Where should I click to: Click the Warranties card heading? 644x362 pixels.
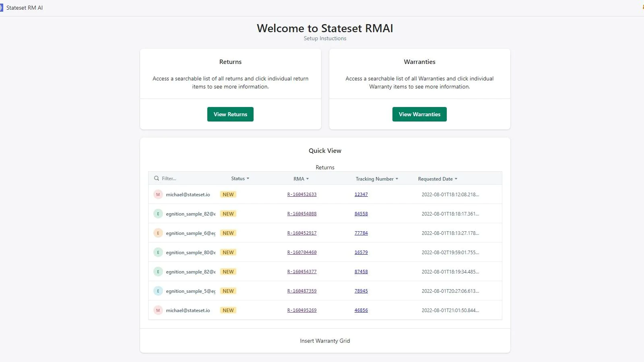tap(419, 62)
